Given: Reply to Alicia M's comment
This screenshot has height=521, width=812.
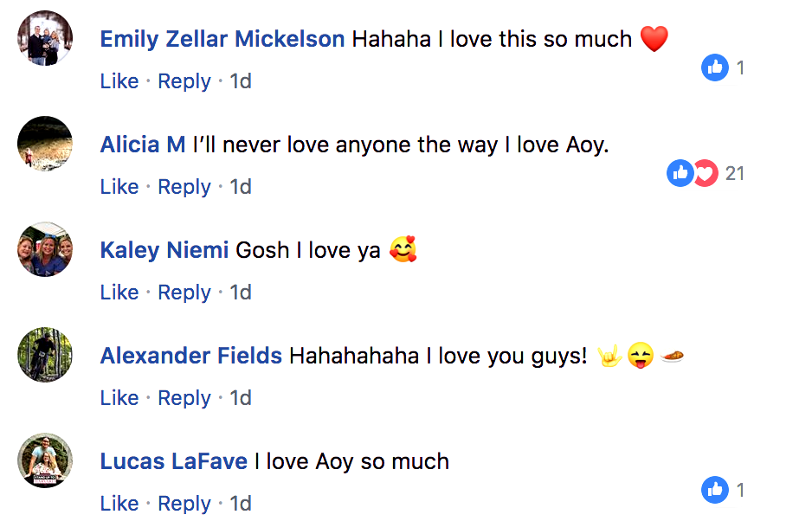Looking at the screenshot, I should tap(184, 187).
